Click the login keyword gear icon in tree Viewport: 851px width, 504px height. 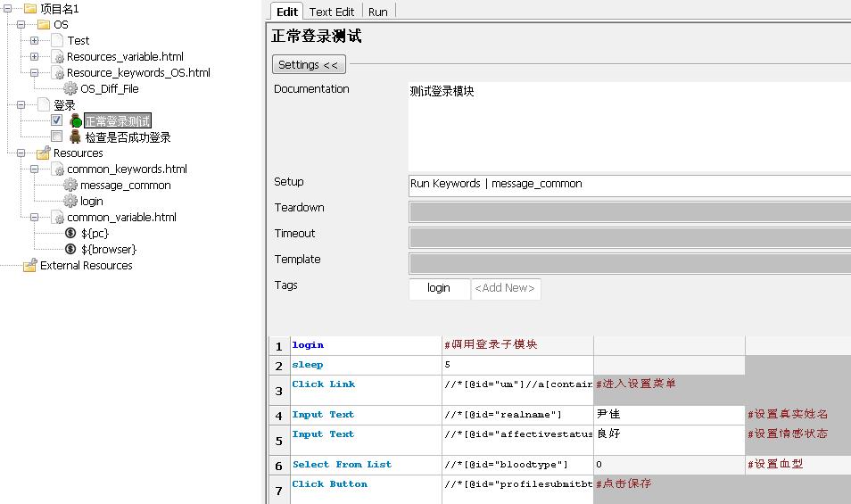coord(70,202)
